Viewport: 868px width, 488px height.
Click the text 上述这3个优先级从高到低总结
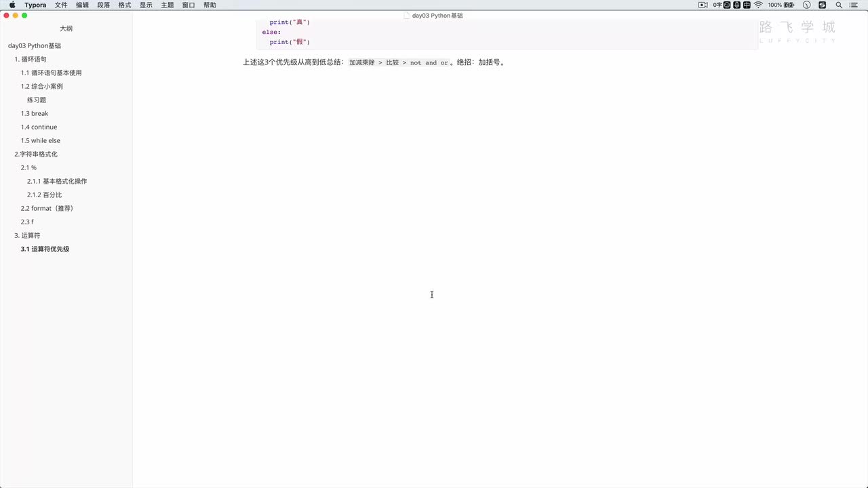point(292,62)
